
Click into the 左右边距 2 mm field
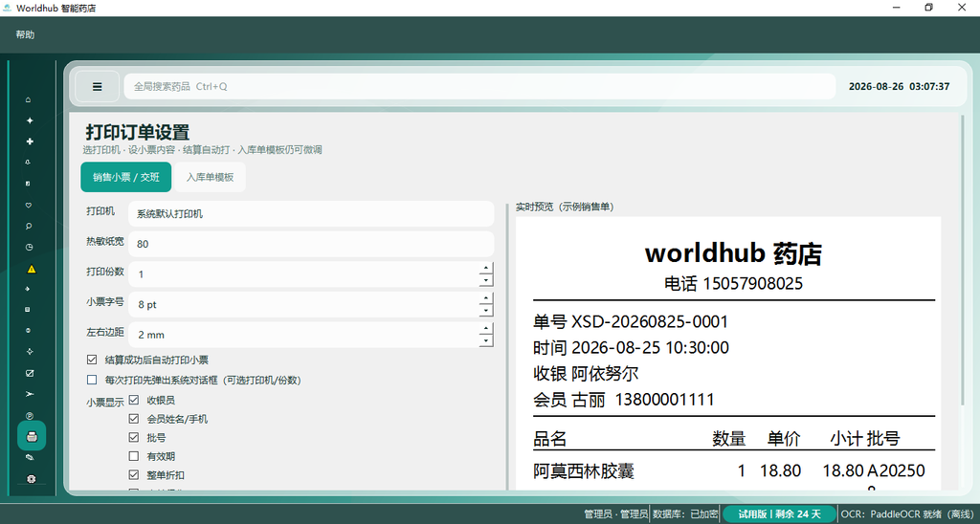pyautogui.click(x=303, y=335)
